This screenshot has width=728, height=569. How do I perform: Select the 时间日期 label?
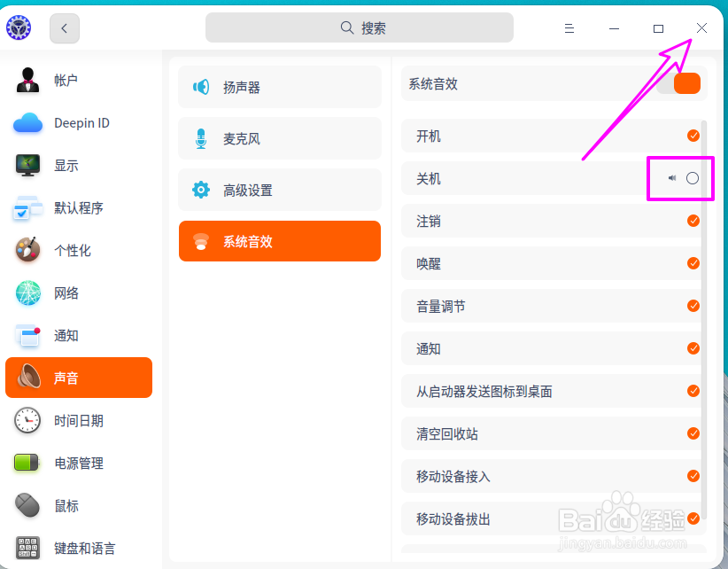pyautogui.click(x=79, y=421)
